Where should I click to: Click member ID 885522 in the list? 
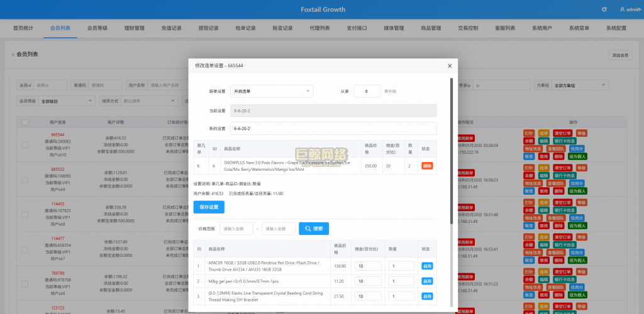point(57,169)
